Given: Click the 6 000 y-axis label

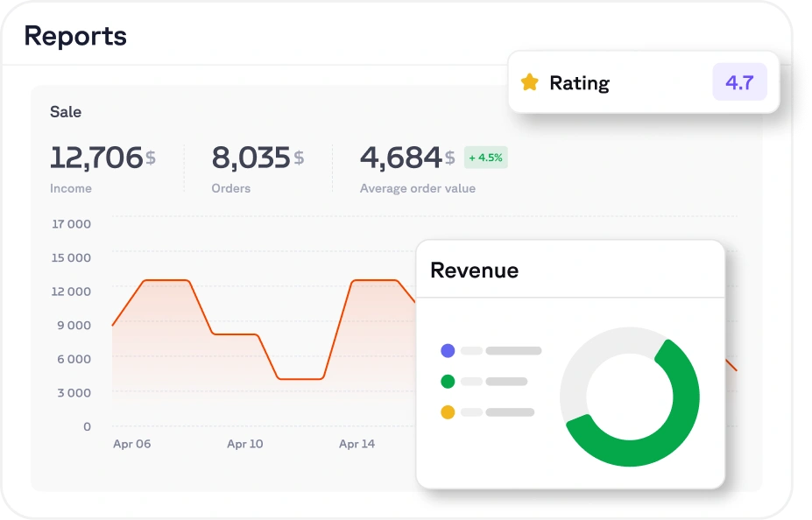Looking at the screenshot, I should click(x=74, y=359).
